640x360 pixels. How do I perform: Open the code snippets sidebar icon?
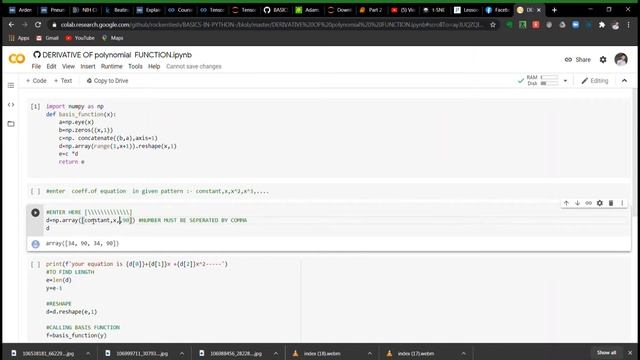11,105
